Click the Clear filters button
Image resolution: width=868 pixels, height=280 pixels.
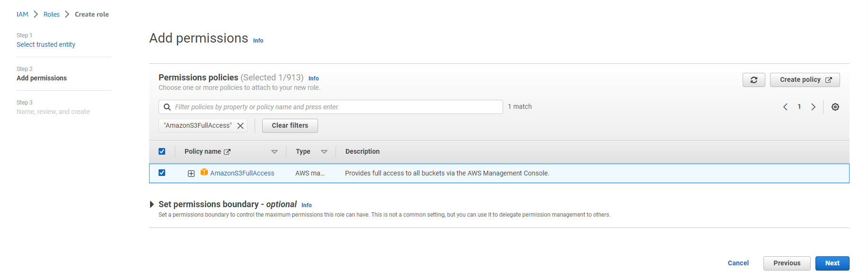tap(290, 126)
